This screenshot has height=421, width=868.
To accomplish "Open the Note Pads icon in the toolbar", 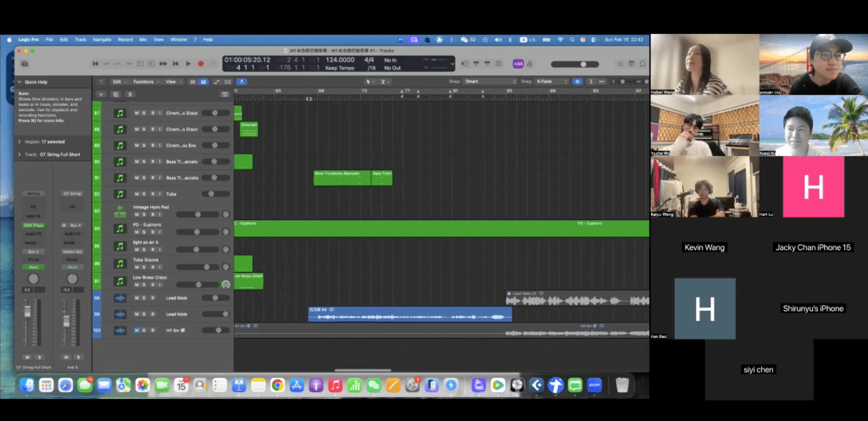I will point(632,64).
